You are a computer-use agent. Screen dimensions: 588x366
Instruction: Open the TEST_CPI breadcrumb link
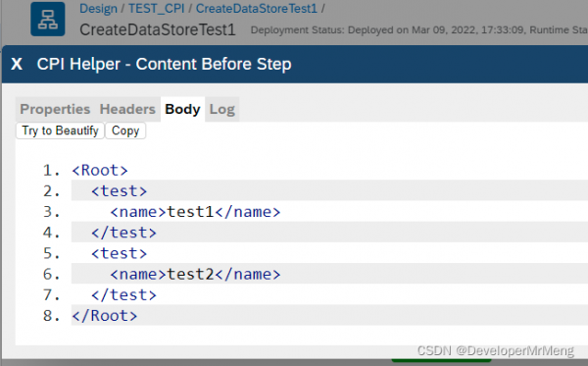click(157, 8)
